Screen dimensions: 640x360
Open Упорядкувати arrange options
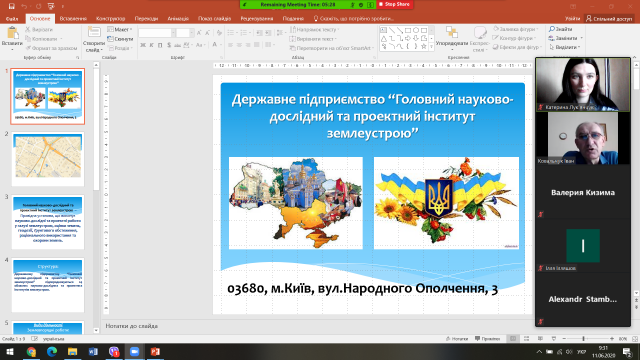[x=452, y=39]
